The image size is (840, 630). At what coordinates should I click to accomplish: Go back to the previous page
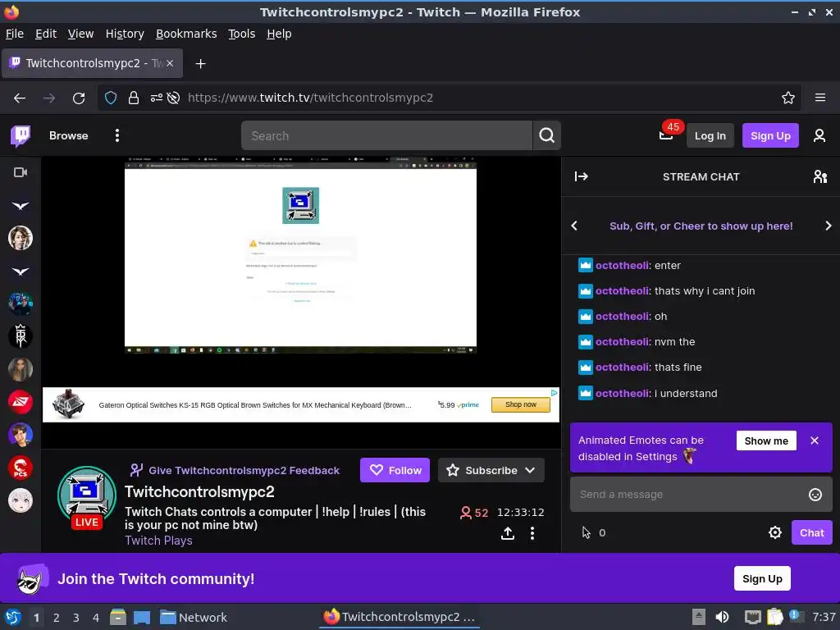(20, 98)
